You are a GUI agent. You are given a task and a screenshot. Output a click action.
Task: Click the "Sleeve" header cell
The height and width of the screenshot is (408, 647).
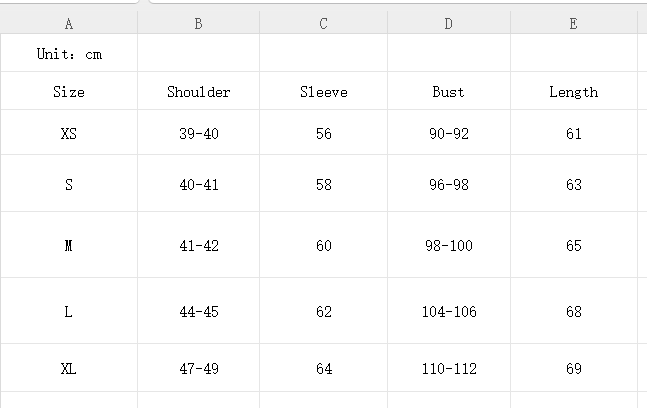(323, 92)
